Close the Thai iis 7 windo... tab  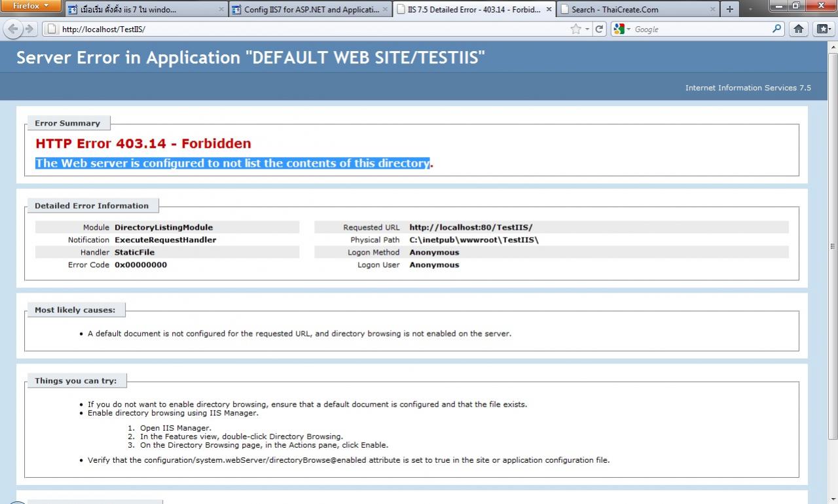220,10
